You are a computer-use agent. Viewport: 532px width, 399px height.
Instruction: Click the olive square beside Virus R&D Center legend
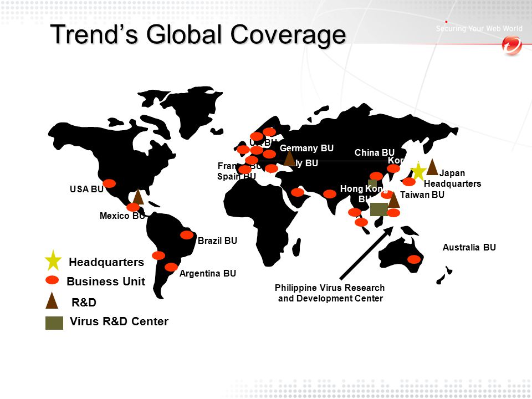[54, 323]
